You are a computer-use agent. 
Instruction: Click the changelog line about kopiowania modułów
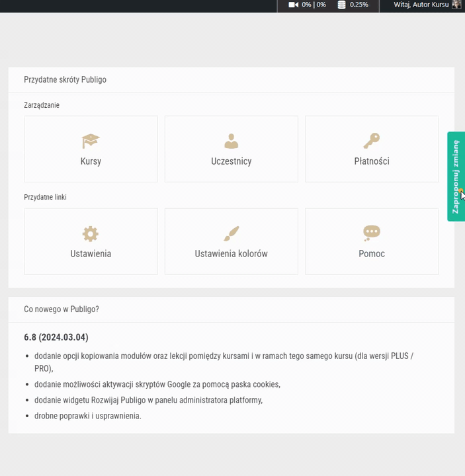coord(224,362)
